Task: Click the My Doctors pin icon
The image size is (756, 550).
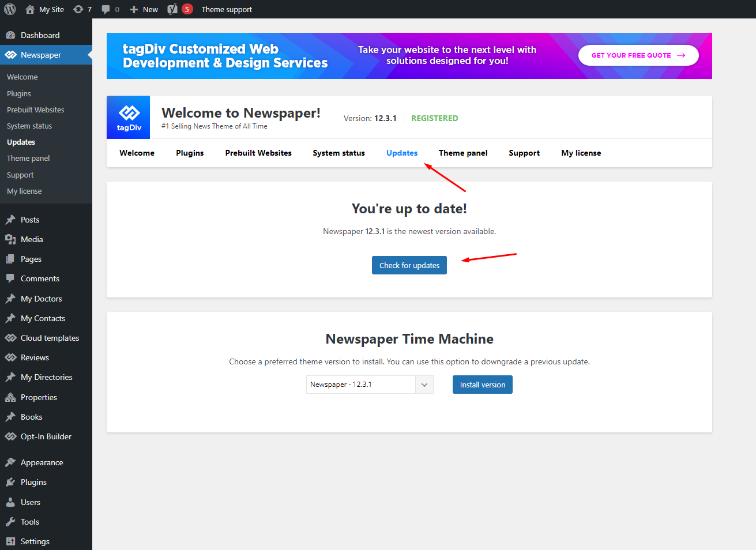Action: point(10,299)
